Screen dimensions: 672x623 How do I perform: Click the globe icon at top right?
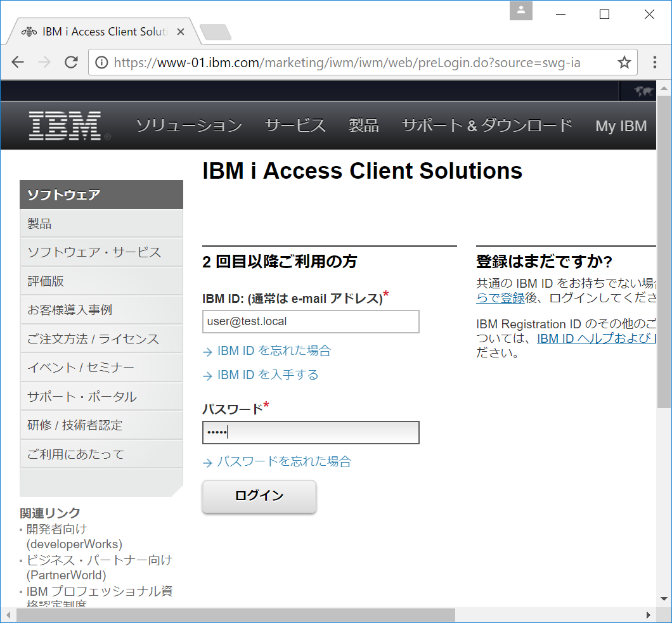pos(643,91)
